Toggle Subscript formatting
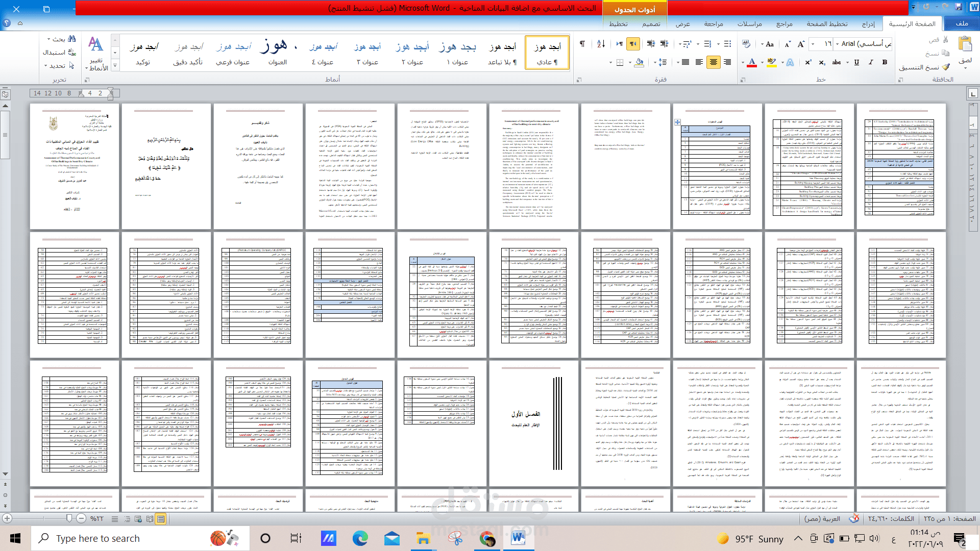980x551 pixels. pos(822,62)
